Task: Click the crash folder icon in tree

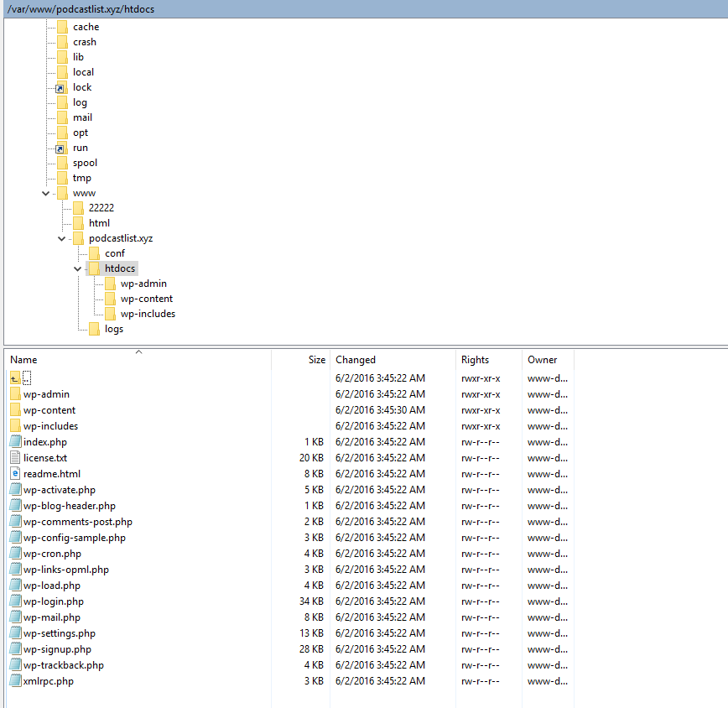Action: tap(62, 42)
